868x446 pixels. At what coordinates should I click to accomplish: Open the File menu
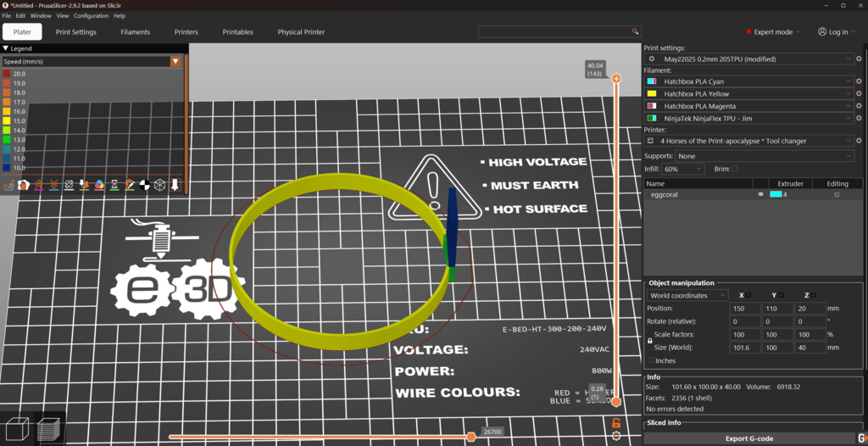(x=7, y=16)
